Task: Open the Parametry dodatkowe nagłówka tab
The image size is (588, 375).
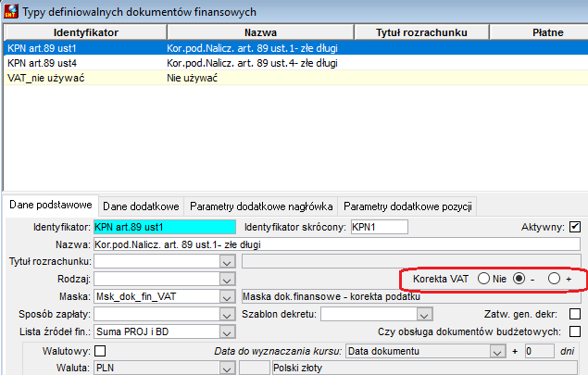Action: (261, 206)
